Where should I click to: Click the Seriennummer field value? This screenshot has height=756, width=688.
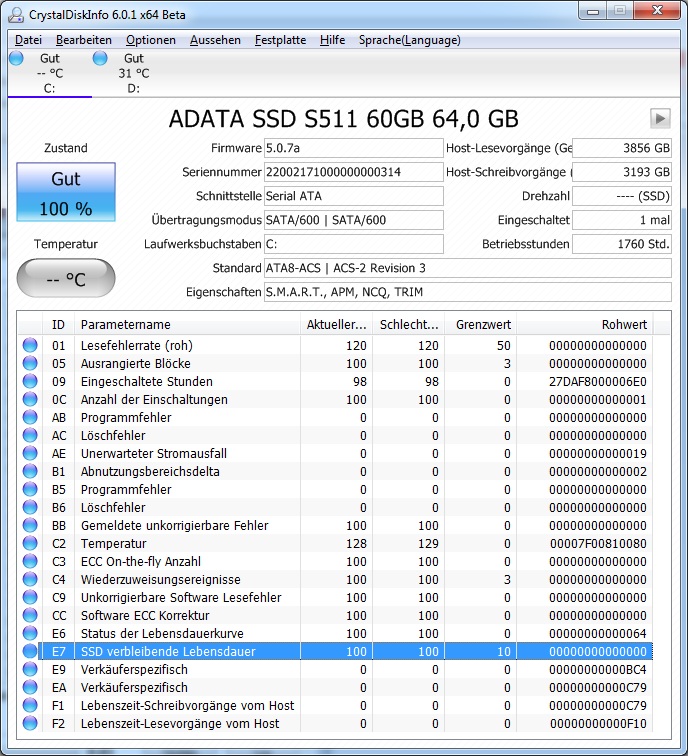353,172
